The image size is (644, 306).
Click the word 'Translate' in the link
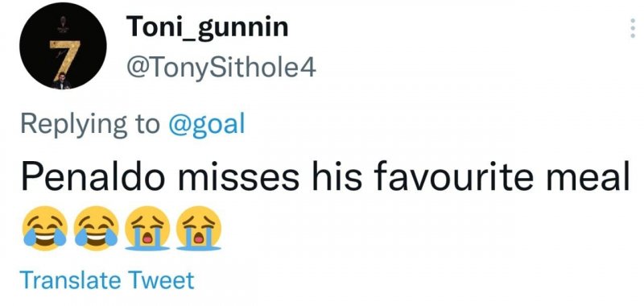[x=71, y=280]
